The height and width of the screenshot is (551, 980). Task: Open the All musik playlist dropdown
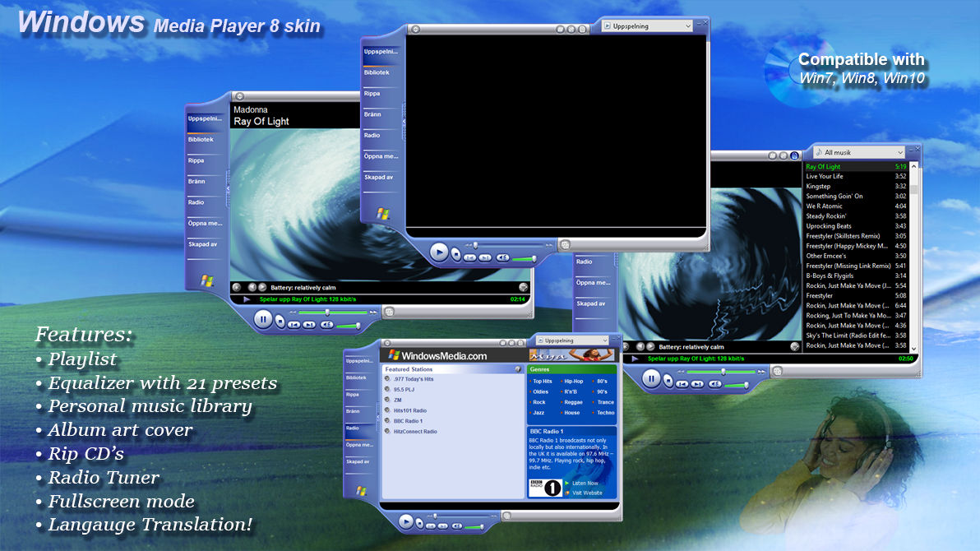coord(859,153)
